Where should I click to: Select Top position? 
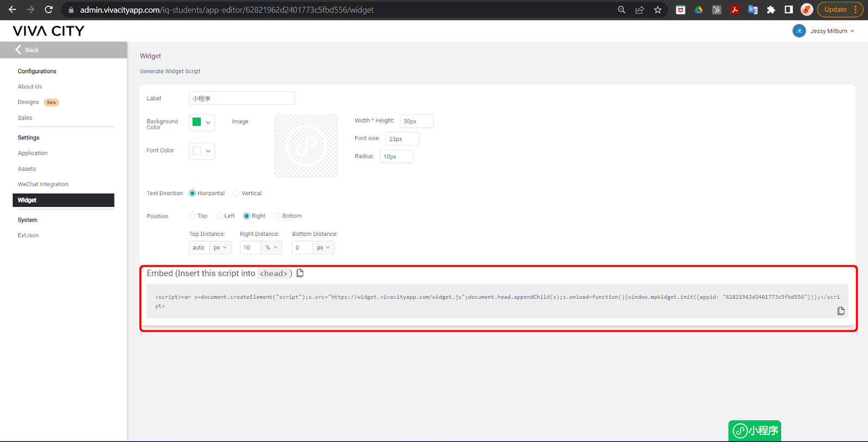[193, 216]
